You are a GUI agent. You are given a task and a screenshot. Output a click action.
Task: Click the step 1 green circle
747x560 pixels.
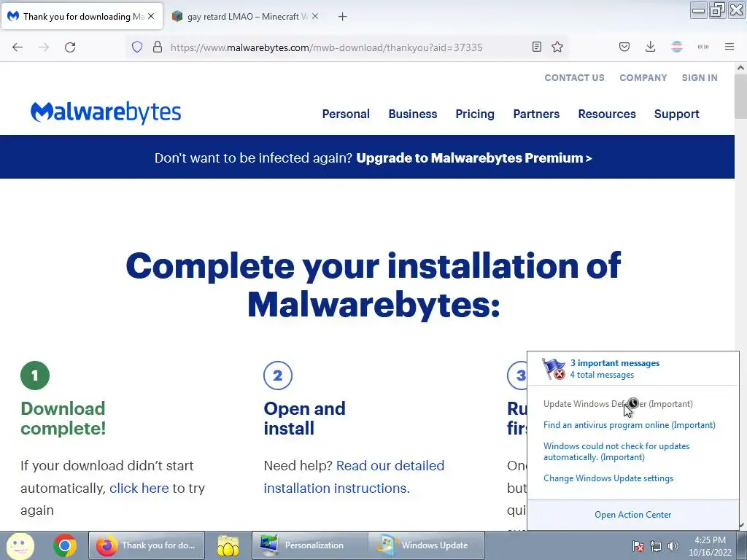click(35, 376)
